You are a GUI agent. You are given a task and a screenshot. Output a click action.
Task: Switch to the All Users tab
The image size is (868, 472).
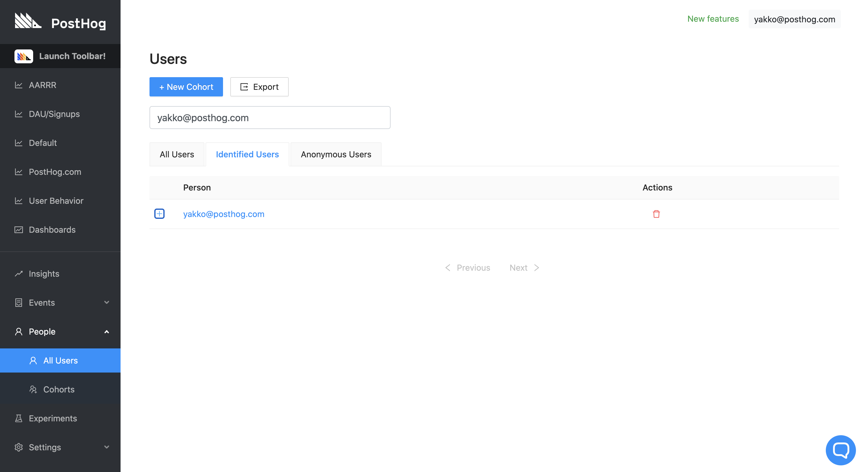(x=177, y=154)
